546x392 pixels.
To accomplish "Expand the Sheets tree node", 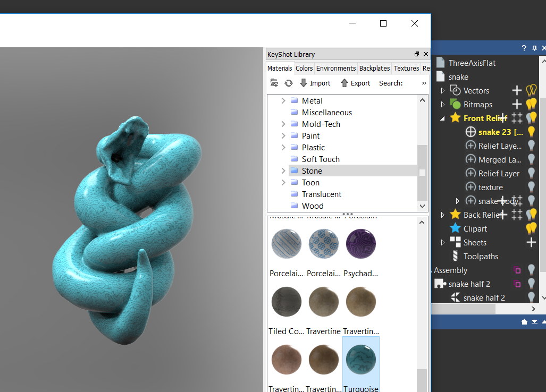I will [442, 242].
